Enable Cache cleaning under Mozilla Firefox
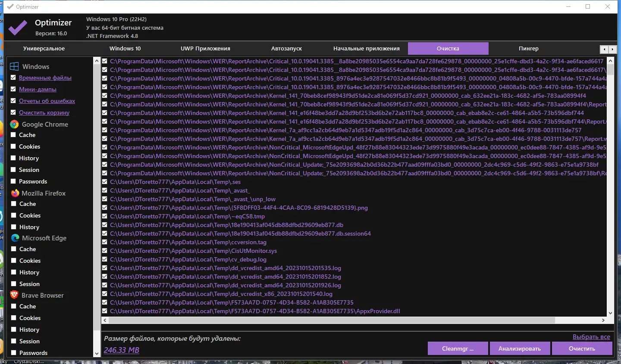 tap(14, 204)
